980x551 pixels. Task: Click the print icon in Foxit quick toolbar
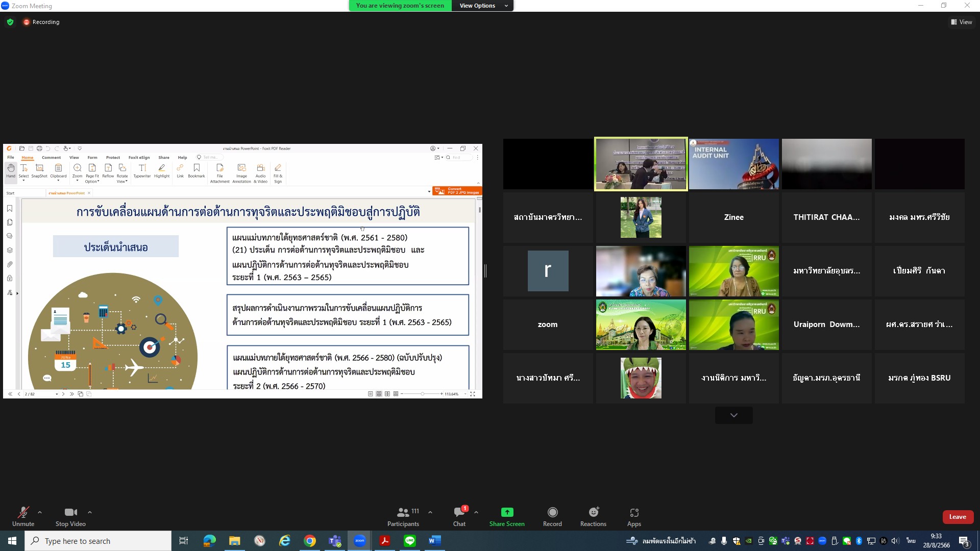pyautogui.click(x=39, y=148)
